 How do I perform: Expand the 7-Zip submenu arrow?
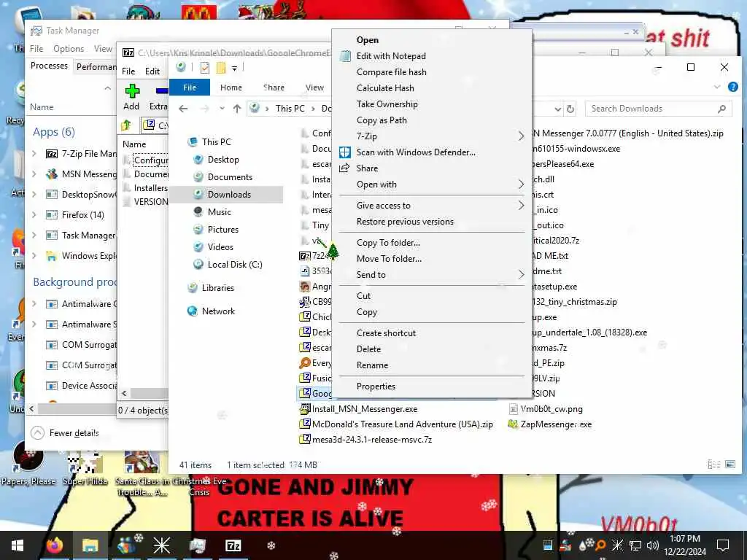pyautogui.click(x=521, y=136)
